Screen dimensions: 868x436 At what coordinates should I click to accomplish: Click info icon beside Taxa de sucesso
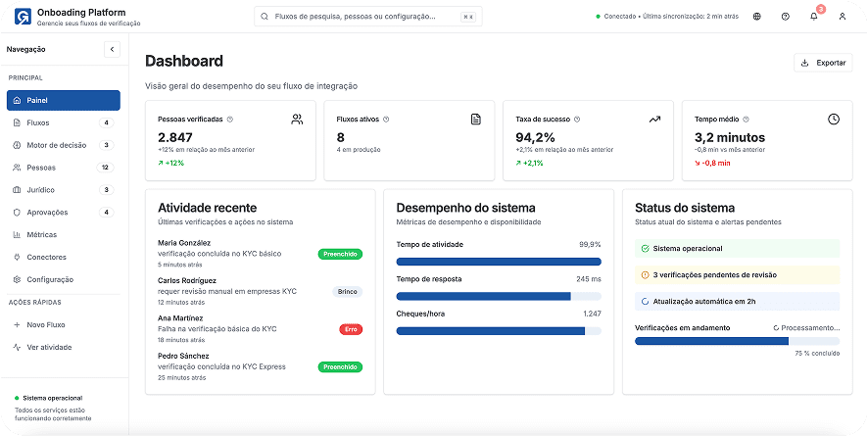coord(577,120)
